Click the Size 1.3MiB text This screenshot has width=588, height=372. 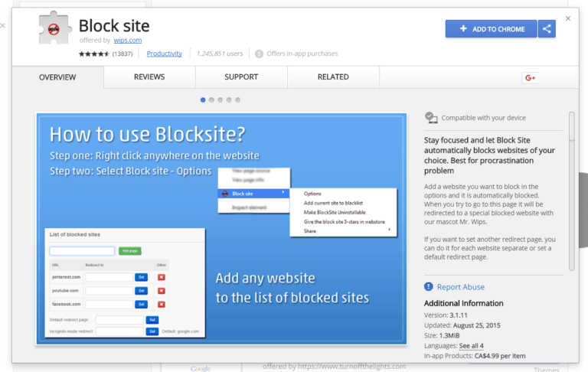click(442, 335)
